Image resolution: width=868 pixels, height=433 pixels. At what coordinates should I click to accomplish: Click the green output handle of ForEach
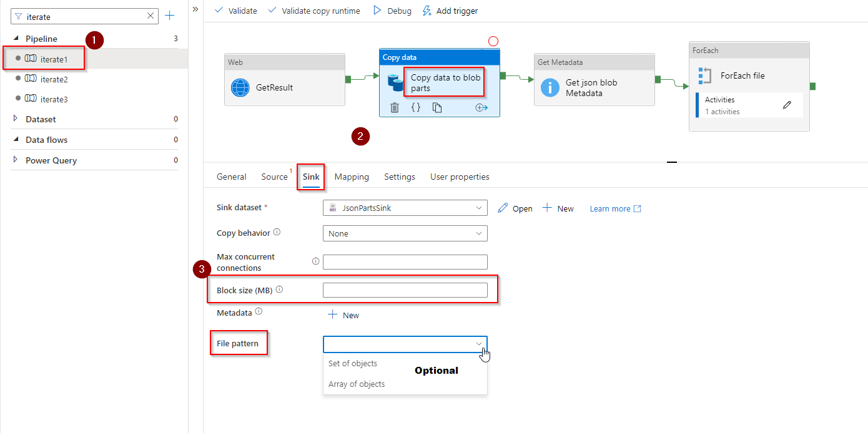(813, 86)
